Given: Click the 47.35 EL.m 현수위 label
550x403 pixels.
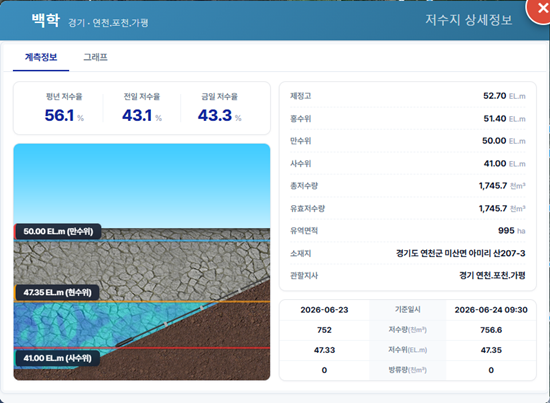Looking at the screenshot, I should [57, 293].
